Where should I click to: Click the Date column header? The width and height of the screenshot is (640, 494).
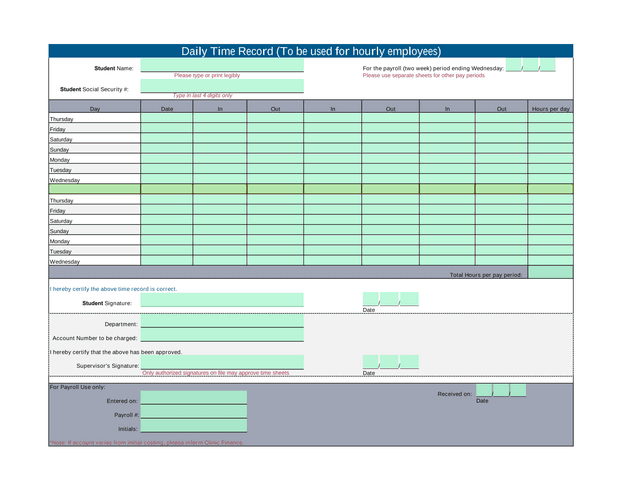[x=167, y=107]
